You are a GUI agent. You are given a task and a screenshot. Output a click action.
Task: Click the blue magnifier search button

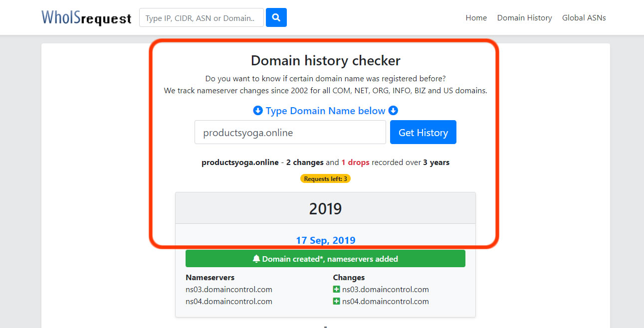click(276, 17)
